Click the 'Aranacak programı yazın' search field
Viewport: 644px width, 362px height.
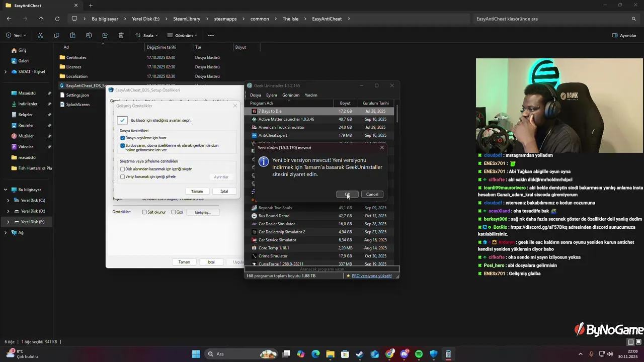(322, 269)
